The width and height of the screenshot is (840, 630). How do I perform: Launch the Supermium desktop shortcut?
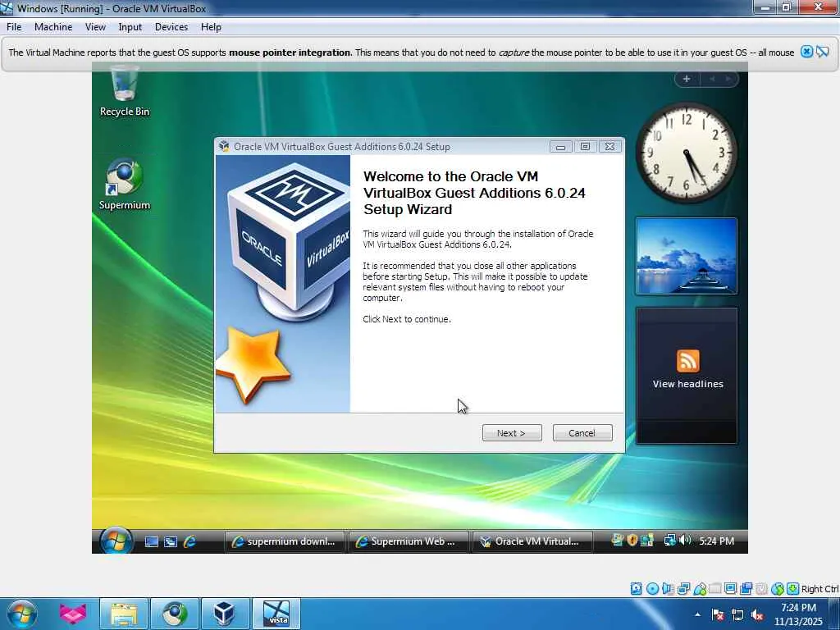125,185
